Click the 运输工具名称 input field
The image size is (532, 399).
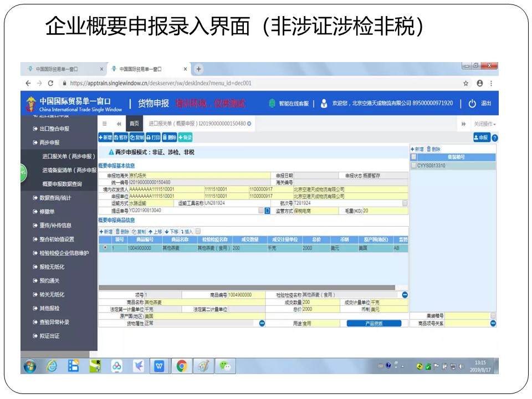227,203
